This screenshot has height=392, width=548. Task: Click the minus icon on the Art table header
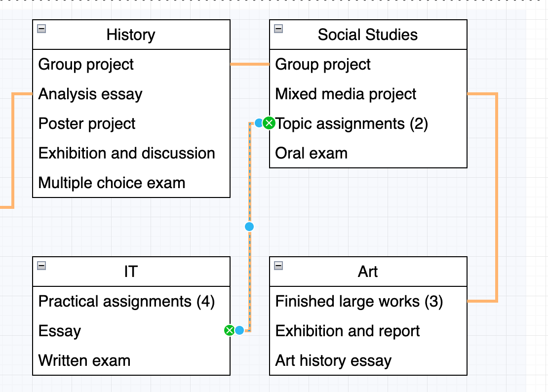278,265
